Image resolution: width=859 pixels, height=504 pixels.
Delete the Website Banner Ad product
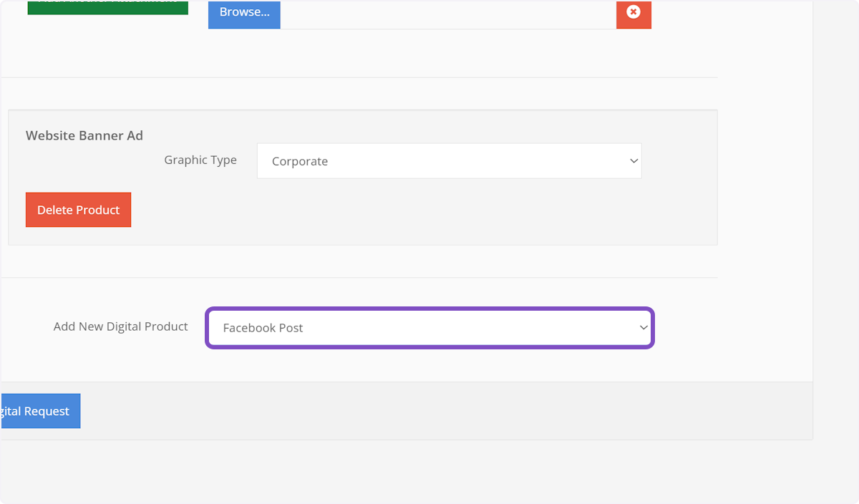78,210
